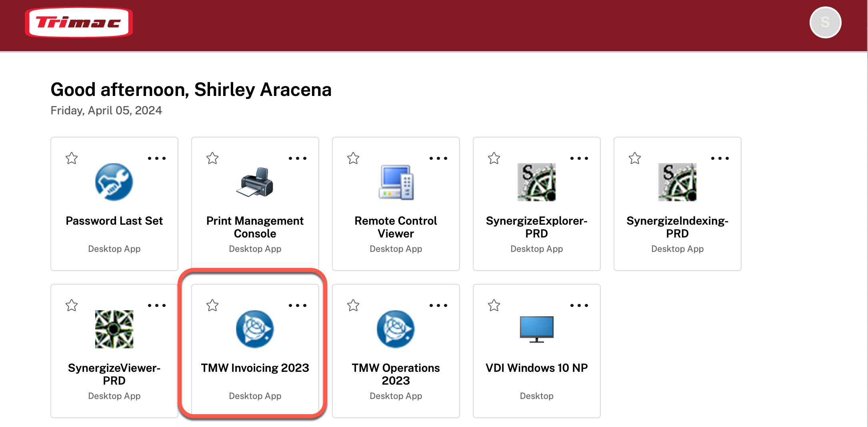
Task: Open more options for SynergizeViewer-PRD
Action: point(157,305)
